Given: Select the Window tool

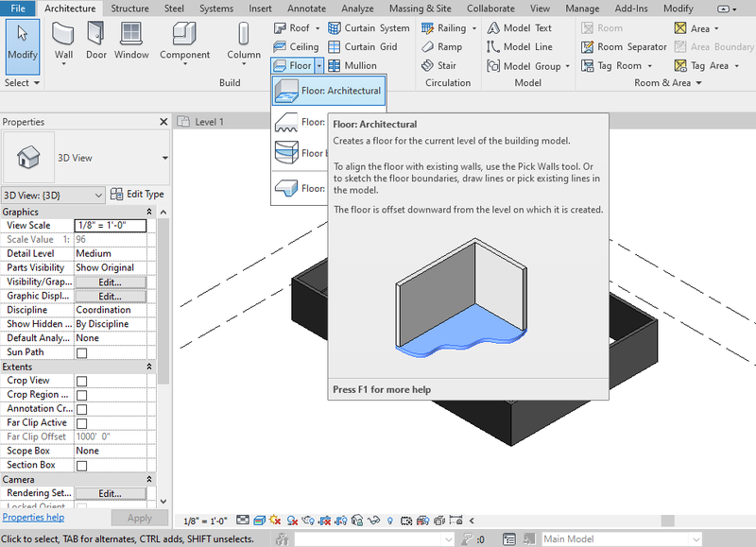Looking at the screenshot, I should pos(131,41).
